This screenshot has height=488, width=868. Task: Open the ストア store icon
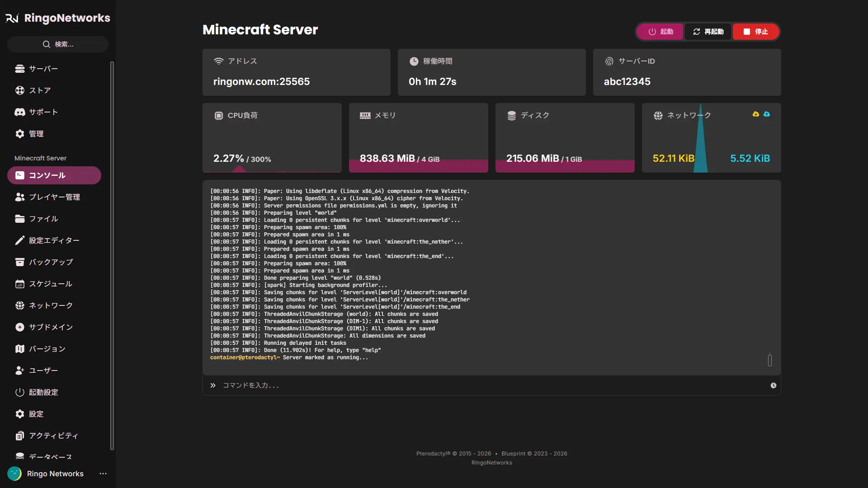pos(20,90)
